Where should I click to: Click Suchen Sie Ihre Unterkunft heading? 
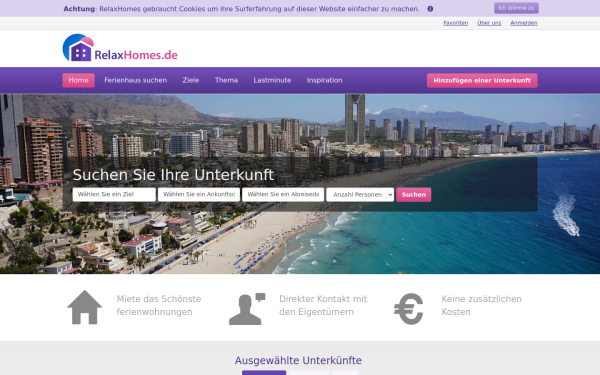[x=173, y=175]
